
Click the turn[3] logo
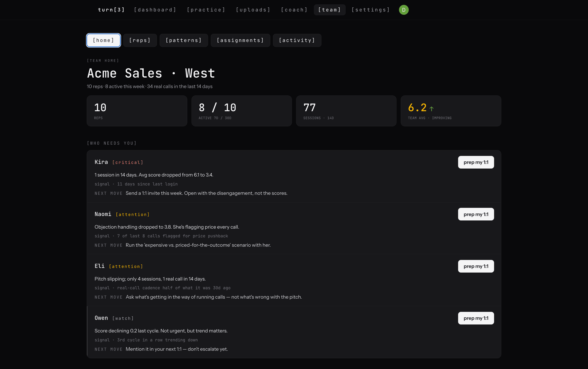111,10
